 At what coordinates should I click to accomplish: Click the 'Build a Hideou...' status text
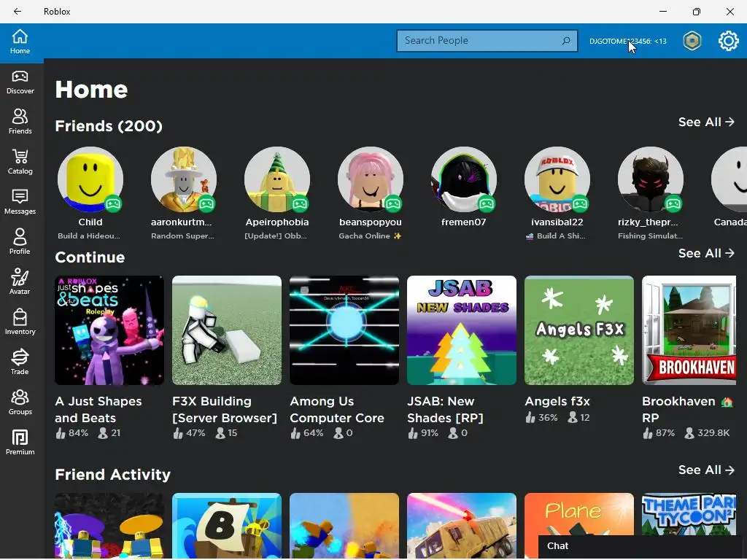(89, 236)
